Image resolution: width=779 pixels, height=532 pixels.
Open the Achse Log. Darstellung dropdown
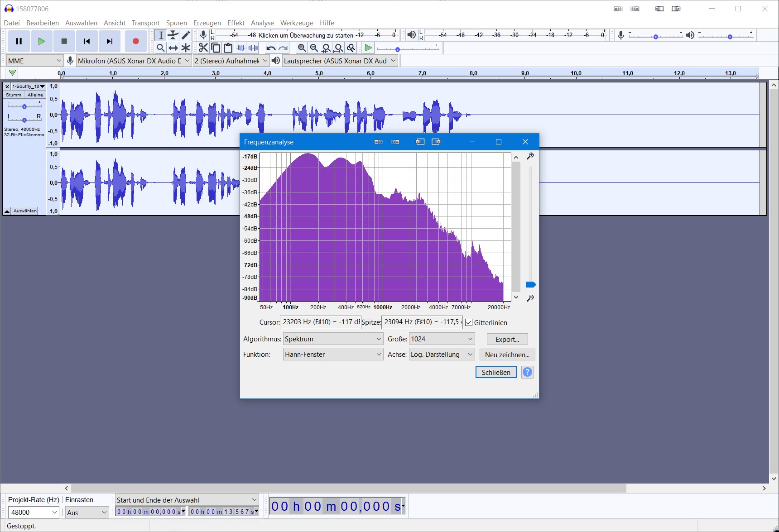tap(442, 355)
